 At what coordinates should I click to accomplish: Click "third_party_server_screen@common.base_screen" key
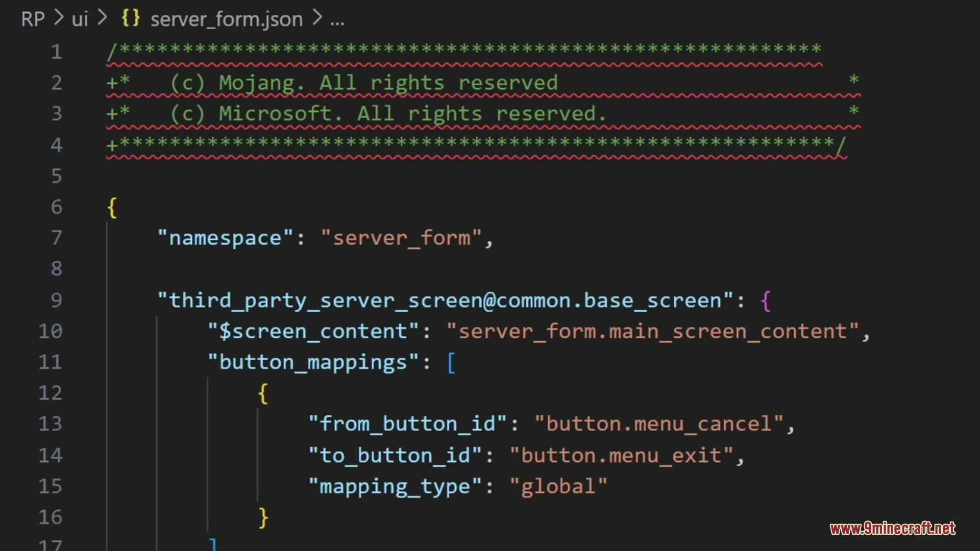[x=445, y=300]
